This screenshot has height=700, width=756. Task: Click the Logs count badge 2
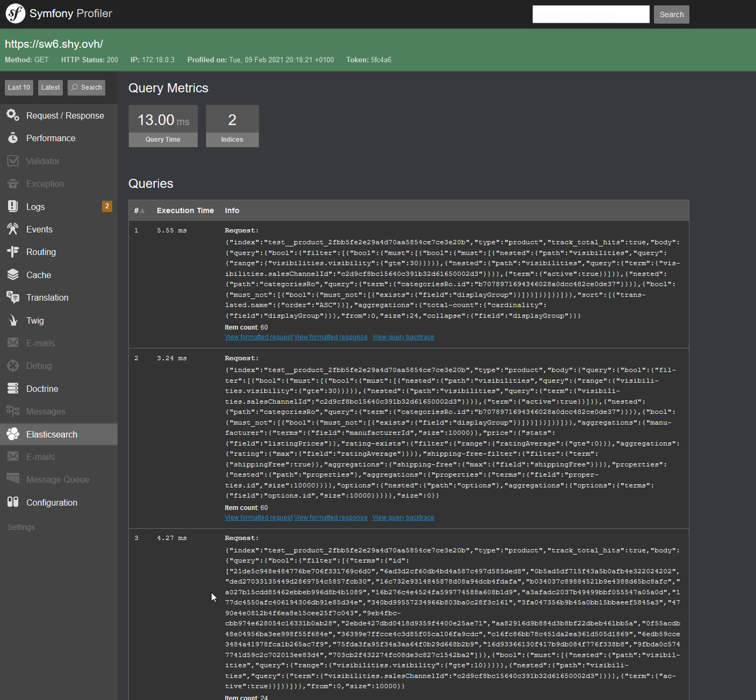pyautogui.click(x=107, y=206)
